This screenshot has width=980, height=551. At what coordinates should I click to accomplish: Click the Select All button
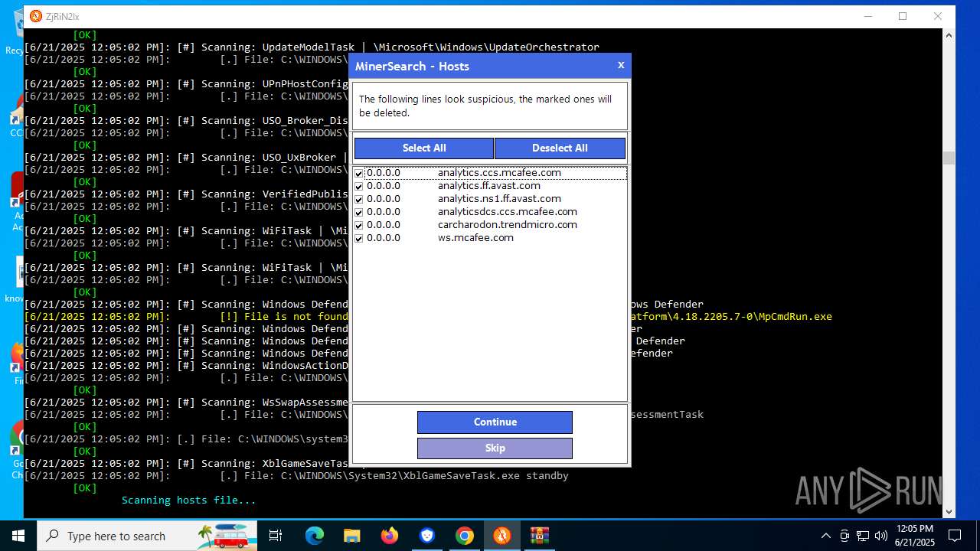pyautogui.click(x=424, y=148)
